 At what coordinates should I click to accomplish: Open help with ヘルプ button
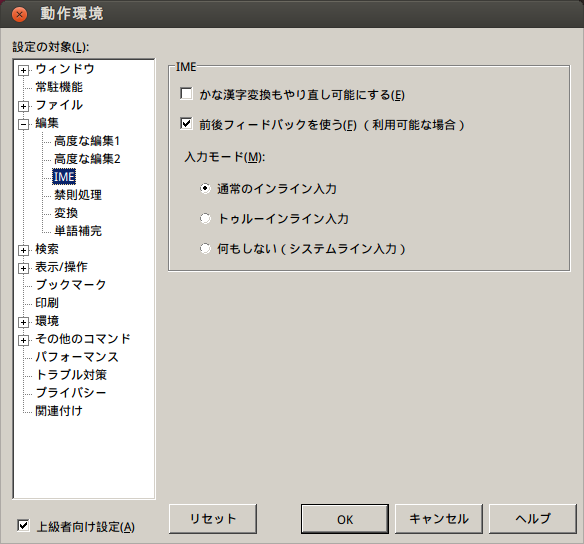click(533, 519)
